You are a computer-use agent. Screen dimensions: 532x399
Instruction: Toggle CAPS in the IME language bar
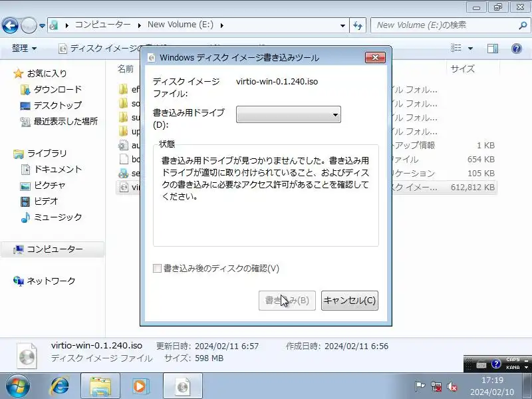pyautogui.click(x=513, y=360)
